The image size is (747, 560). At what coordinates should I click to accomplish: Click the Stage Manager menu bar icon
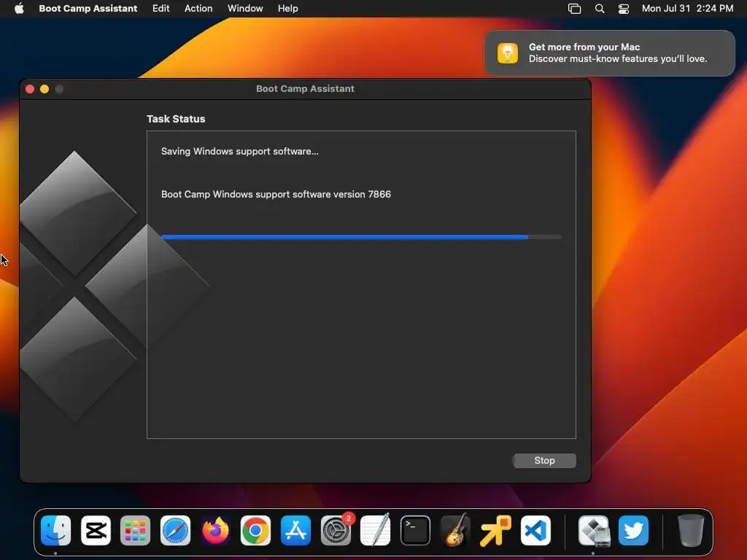click(x=575, y=9)
